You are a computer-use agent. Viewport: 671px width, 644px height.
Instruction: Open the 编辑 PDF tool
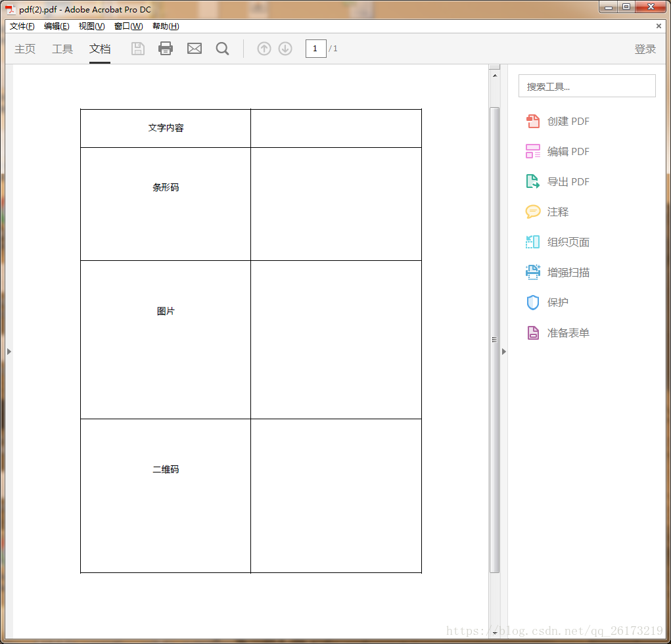click(x=569, y=151)
